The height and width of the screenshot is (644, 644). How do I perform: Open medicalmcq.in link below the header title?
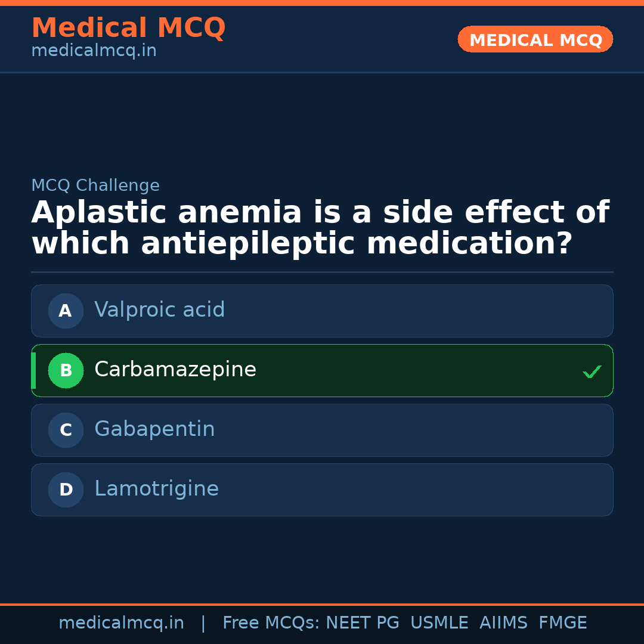click(x=94, y=51)
